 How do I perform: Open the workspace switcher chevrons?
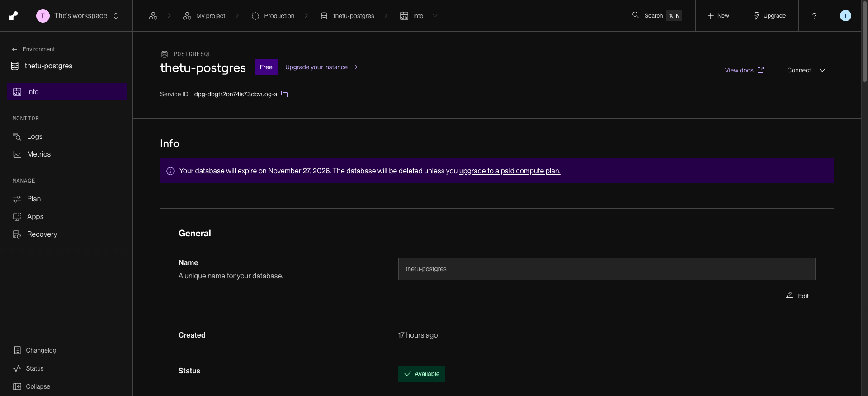pyautogui.click(x=116, y=16)
